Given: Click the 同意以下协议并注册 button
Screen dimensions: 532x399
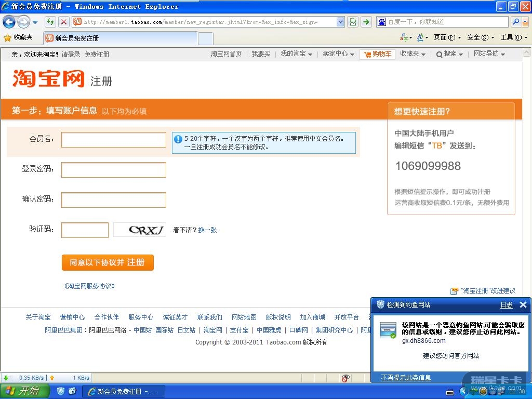Looking at the screenshot, I should coord(108,262).
